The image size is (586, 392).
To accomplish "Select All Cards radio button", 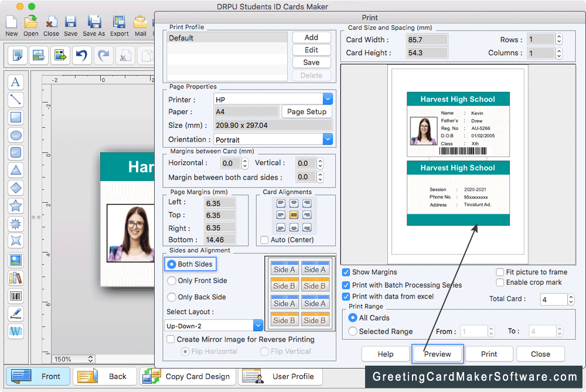I will pos(352,318).
